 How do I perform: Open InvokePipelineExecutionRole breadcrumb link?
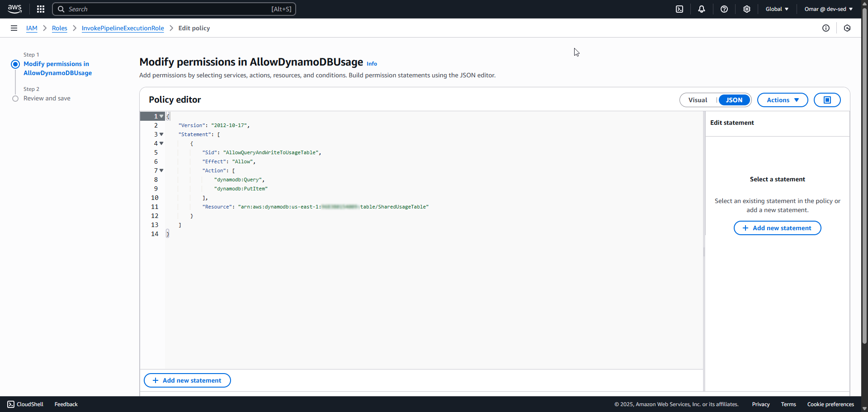click(x=123, y=28)
